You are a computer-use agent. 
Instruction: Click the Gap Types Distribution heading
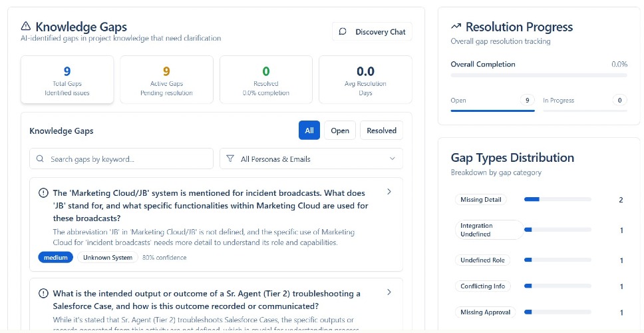[x=512, y=158]
